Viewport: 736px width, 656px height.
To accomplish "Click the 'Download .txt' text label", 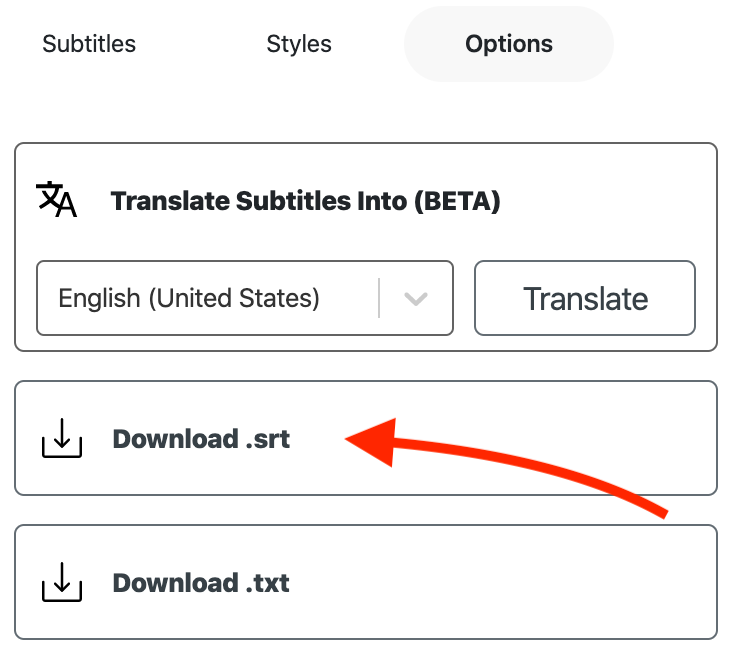I will [201, 583].
